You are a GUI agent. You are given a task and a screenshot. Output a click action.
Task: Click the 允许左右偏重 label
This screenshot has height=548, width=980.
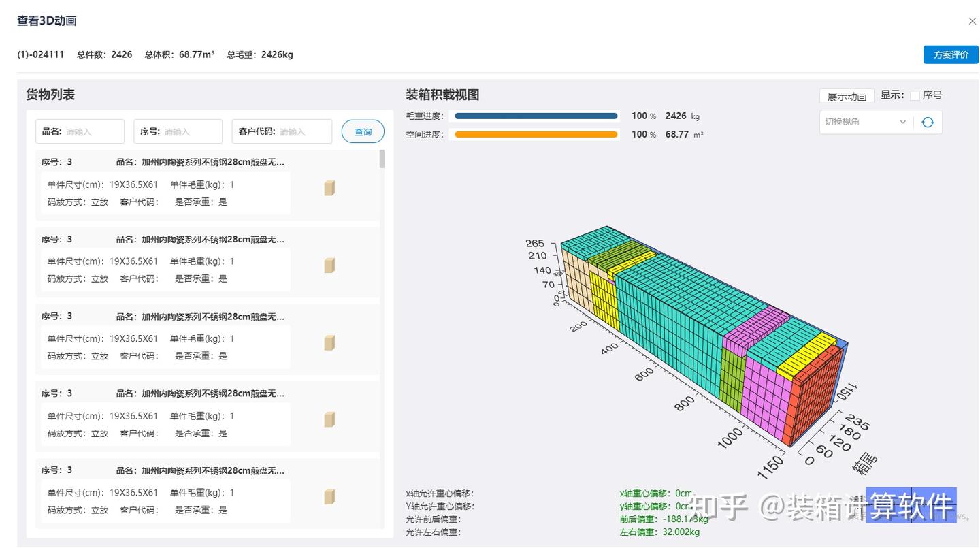pos(433,532)
